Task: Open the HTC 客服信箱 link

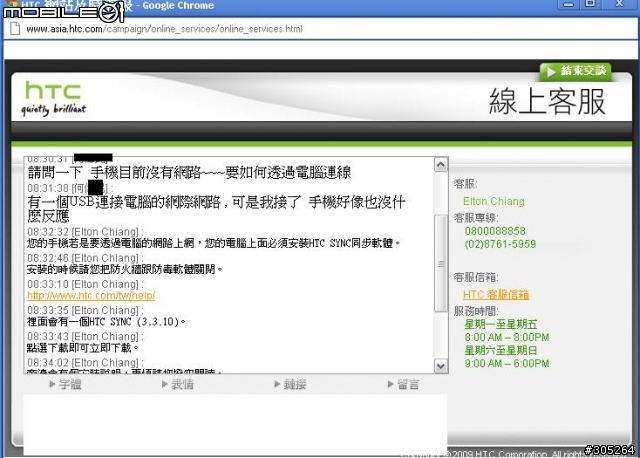Action: point(496,295)
